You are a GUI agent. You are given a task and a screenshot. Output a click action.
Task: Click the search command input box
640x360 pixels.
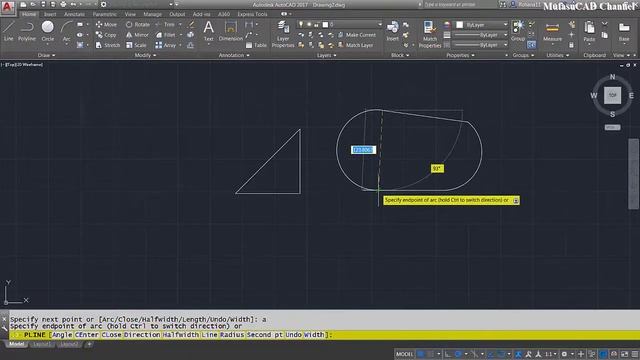pyautogui.click(x=459, y=4)
